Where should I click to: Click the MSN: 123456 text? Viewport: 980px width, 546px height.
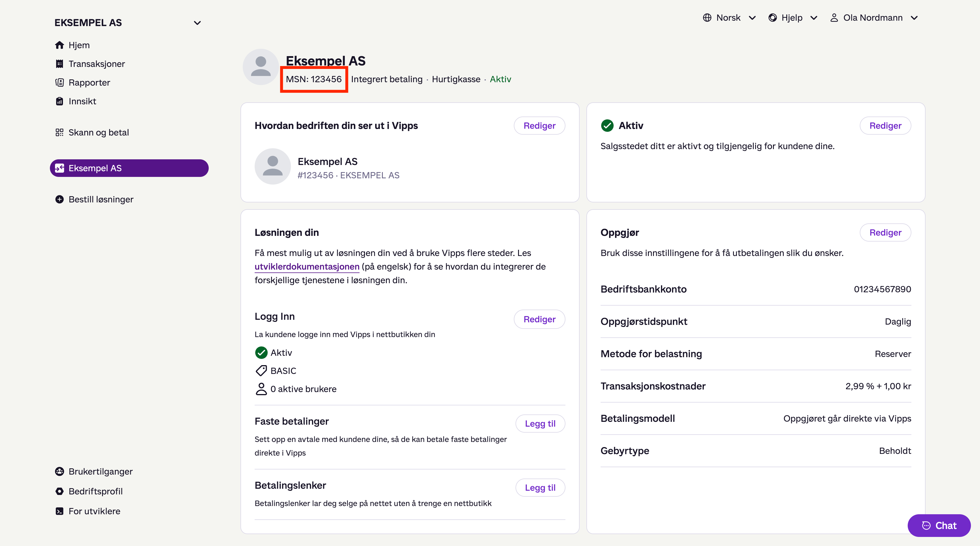tap(313, 79)
